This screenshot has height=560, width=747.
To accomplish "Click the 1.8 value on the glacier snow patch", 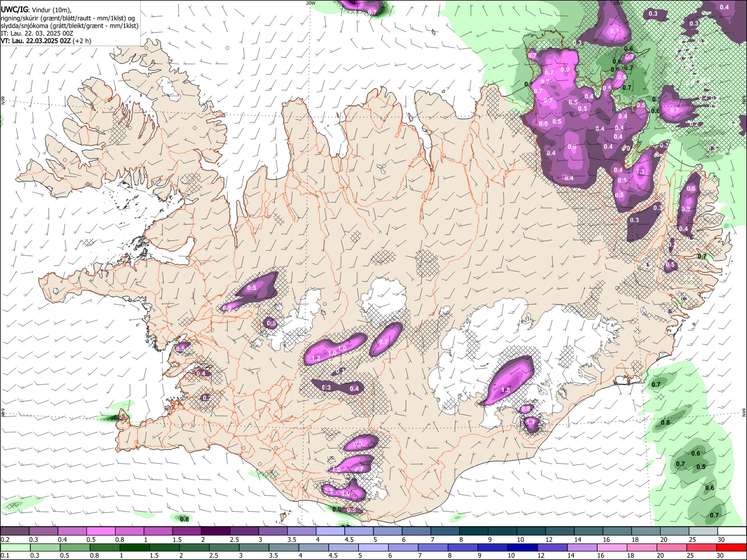I will pyautogui.click(x=506, y=390).
